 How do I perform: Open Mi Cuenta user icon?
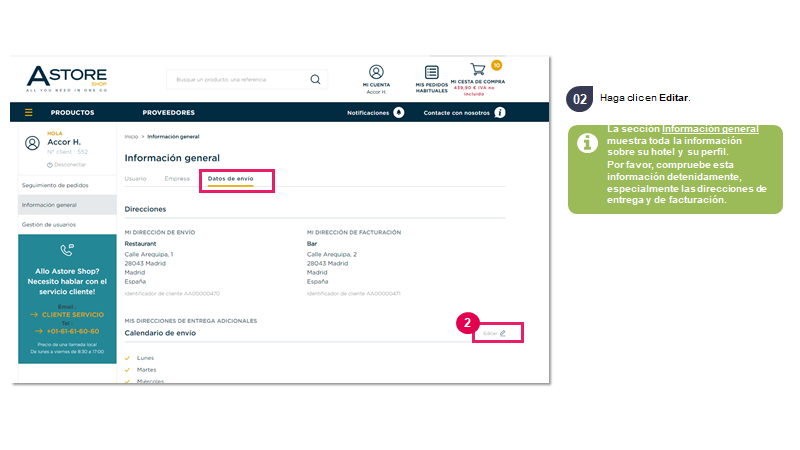[377, 72]
